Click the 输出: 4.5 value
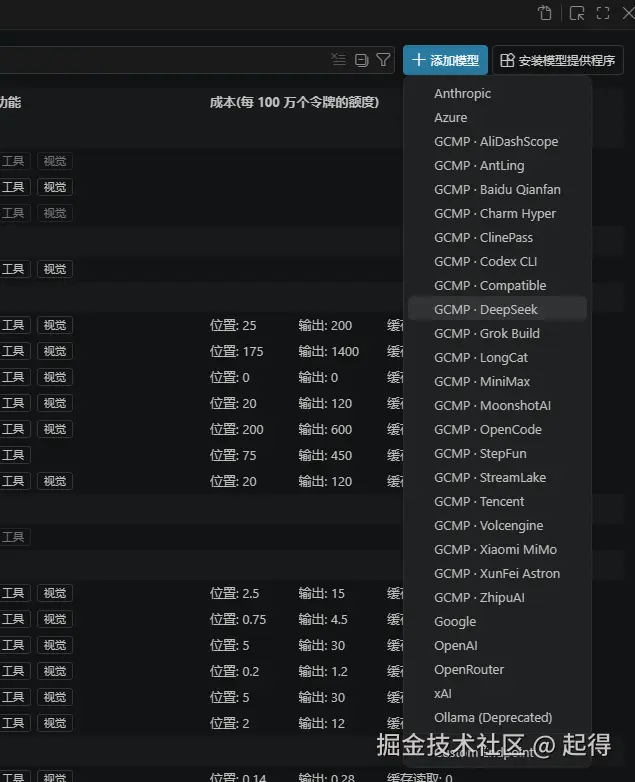The width and height of the screenshot is (635, 782). click(323, 619)
